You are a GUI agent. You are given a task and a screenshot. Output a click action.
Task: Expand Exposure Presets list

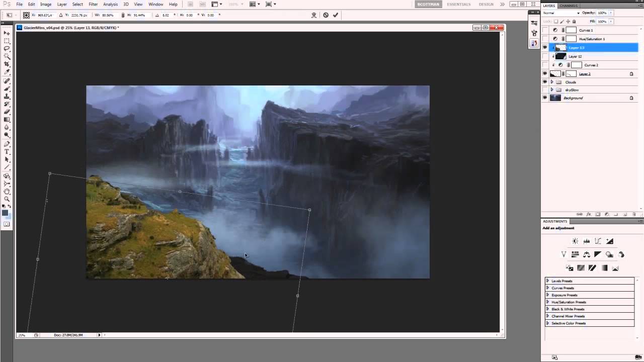[547, 295]
